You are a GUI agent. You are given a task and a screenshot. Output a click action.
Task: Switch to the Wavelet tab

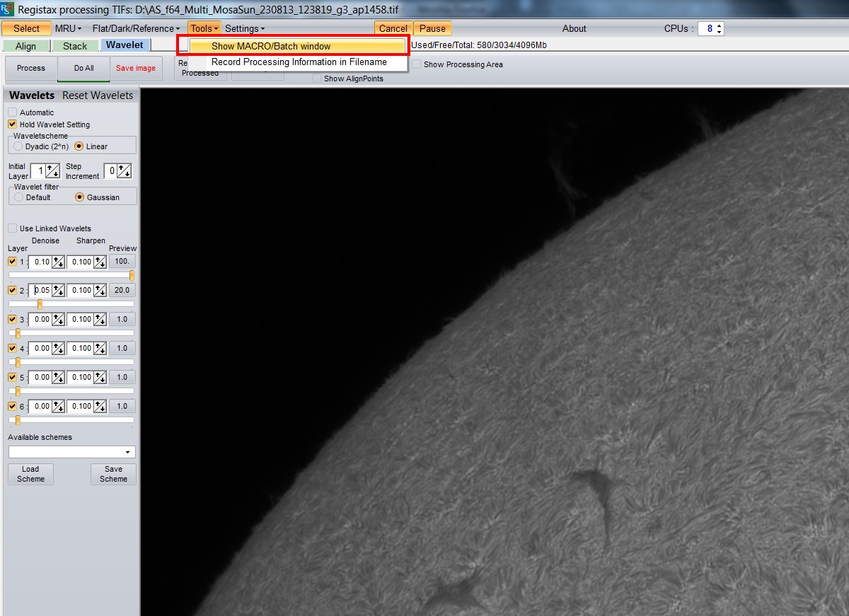point(125,45)
